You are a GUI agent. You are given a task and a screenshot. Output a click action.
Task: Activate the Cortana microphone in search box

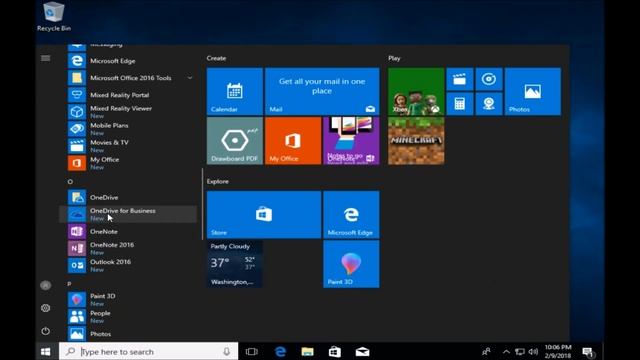coord(227,351)
